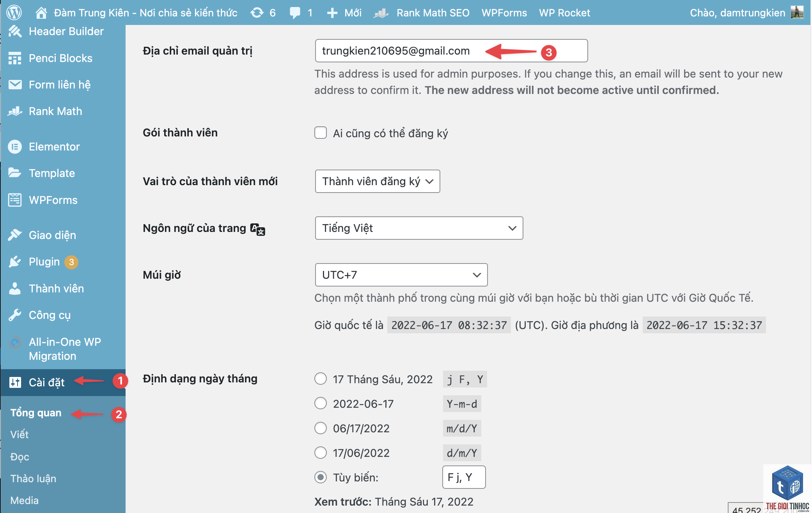Click the Plugin plug icon
The height and width of the screenshot is (513, 812).
(x=15, y=262)
